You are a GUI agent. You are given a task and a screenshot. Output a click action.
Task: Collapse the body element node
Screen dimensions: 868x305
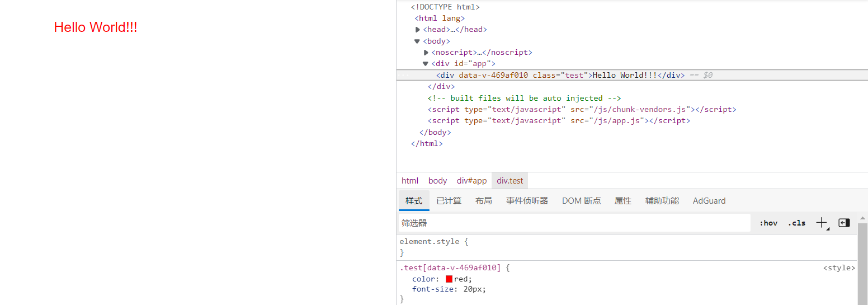pos(417,41)
